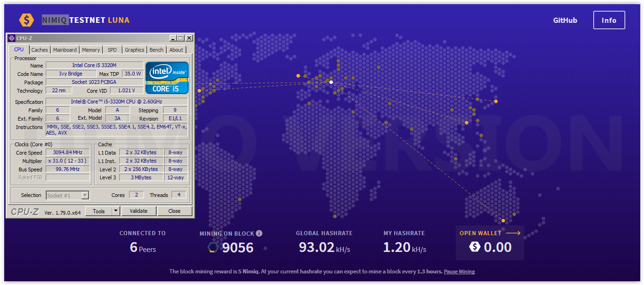The height and width of the screenshot is (285, 644).
Task: Click the Info button in the header
Action: [x=609, y=20]
